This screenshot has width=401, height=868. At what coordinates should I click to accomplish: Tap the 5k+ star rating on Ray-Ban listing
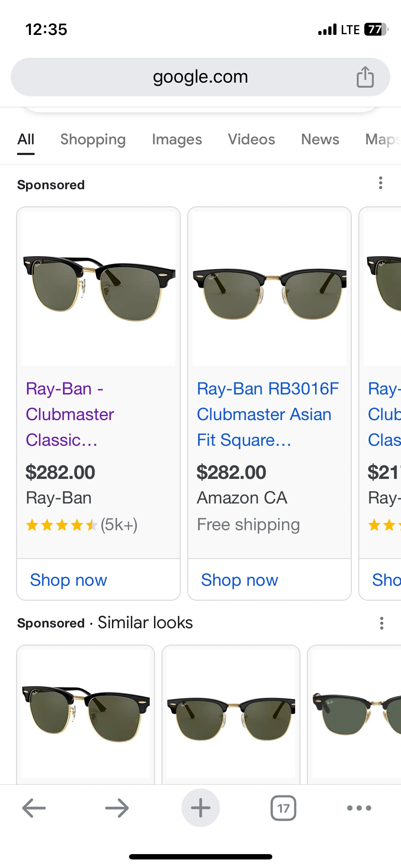[x=82, y=525]
